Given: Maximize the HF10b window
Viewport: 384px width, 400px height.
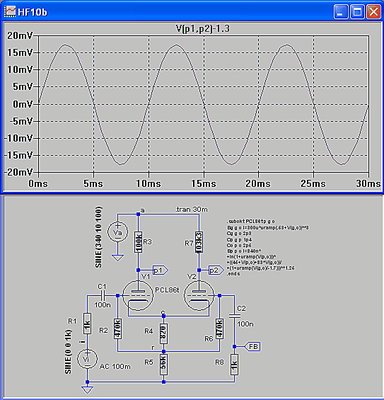Looking at the screenshot, I should (357, 12).
